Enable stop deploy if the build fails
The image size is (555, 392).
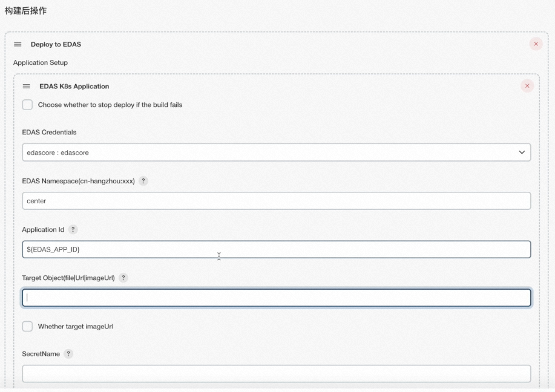pyautogui.click(x=27, y=105)
